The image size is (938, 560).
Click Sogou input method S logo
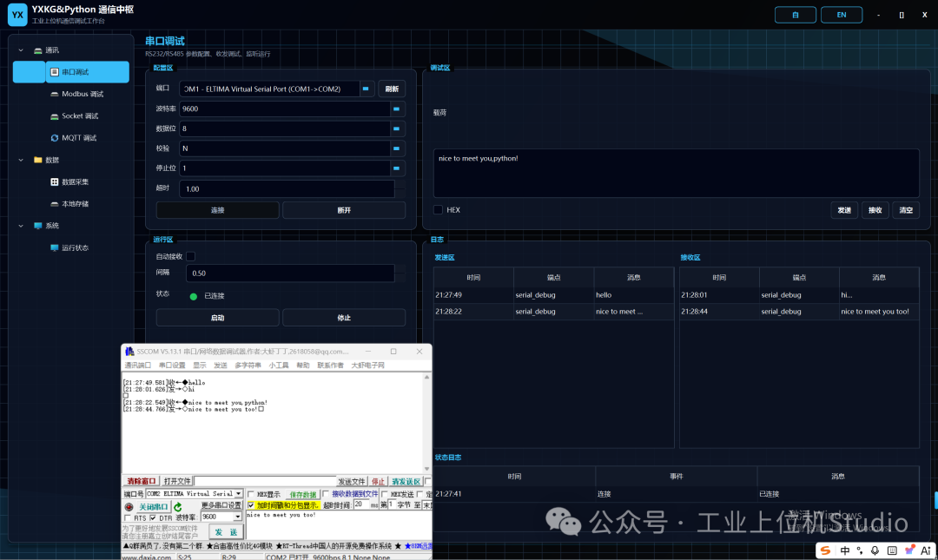[x=826, y=550]
